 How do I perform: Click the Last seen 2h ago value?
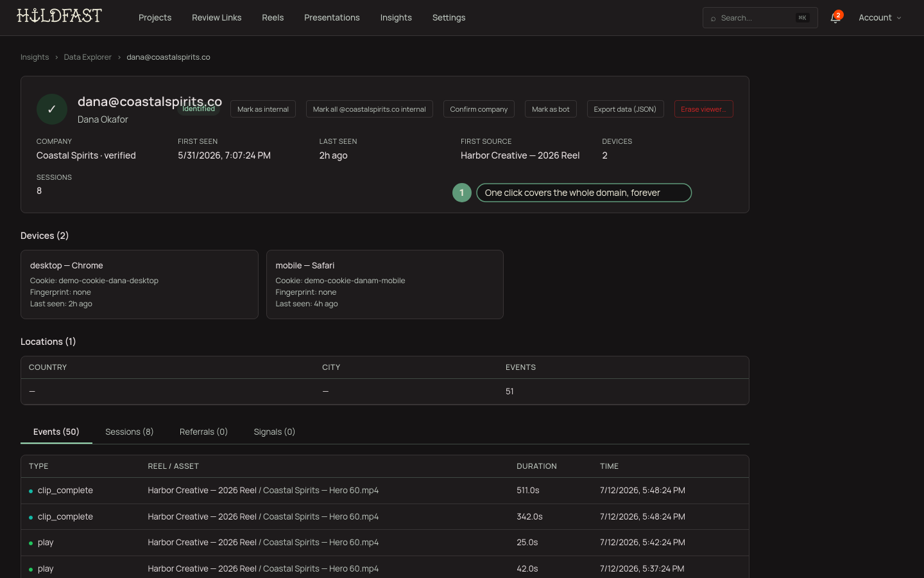point(333,155)
